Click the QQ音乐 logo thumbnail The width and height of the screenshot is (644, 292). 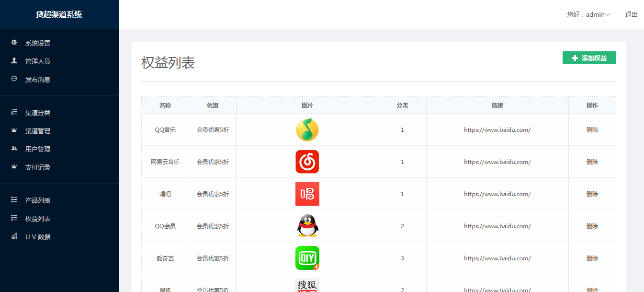click(307, 129)
